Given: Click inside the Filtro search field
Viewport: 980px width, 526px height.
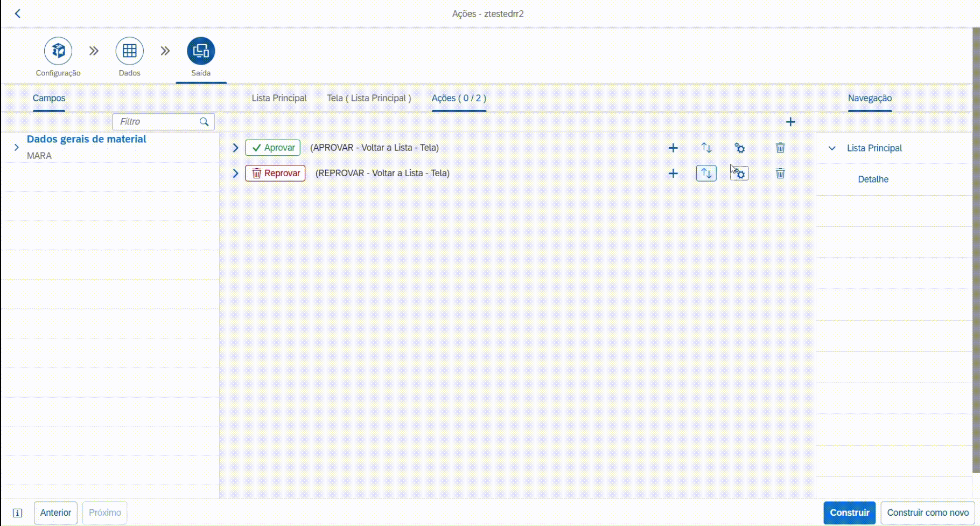Looking at the screenshot, I should (x=156, y=122).
